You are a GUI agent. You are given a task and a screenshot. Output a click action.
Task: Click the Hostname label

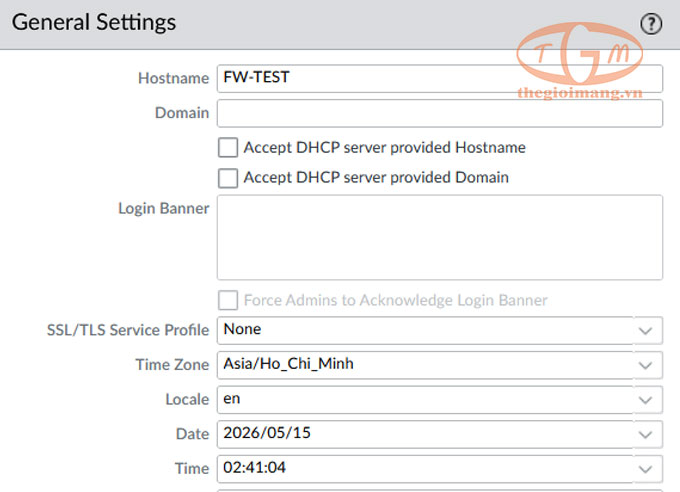173,78
